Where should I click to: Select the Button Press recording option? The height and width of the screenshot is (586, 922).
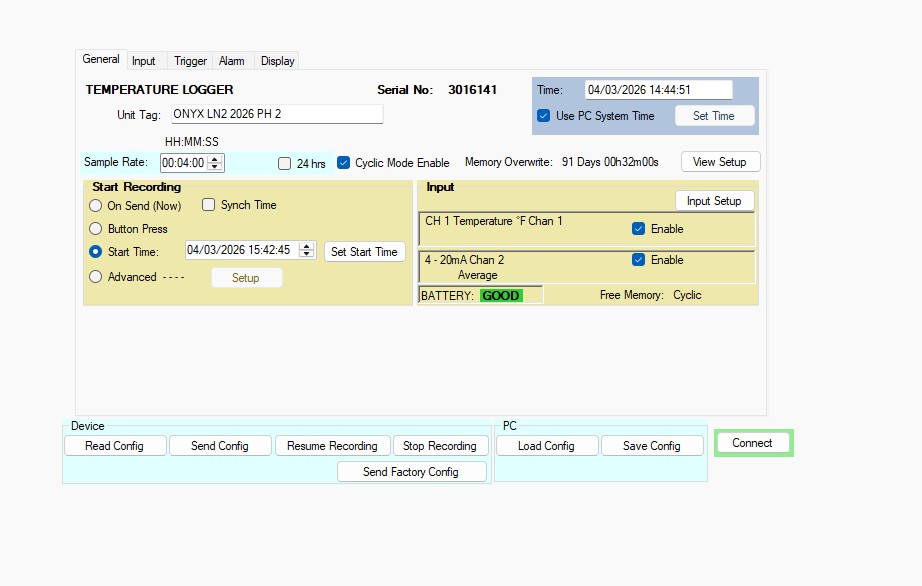coord(95,228)
